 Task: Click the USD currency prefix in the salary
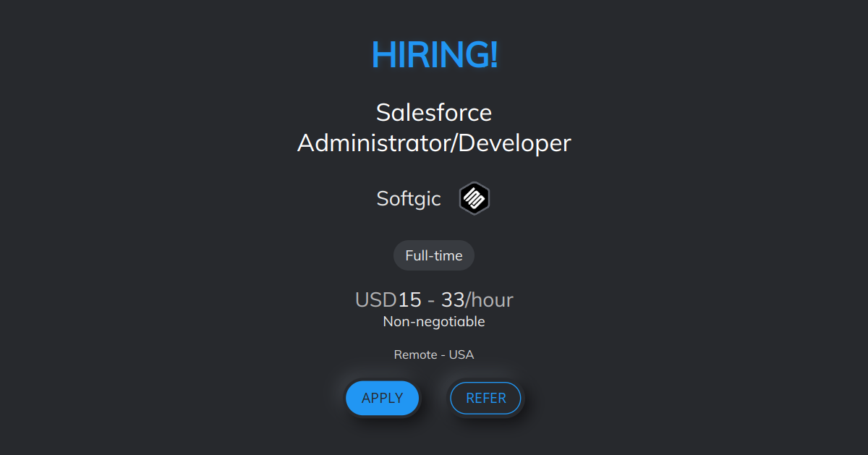click(x=377, y=299)
